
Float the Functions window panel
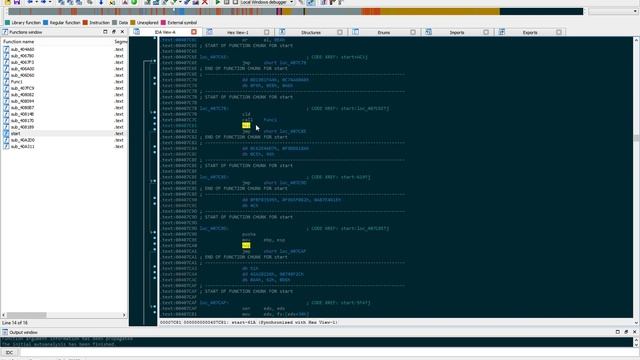113,32
